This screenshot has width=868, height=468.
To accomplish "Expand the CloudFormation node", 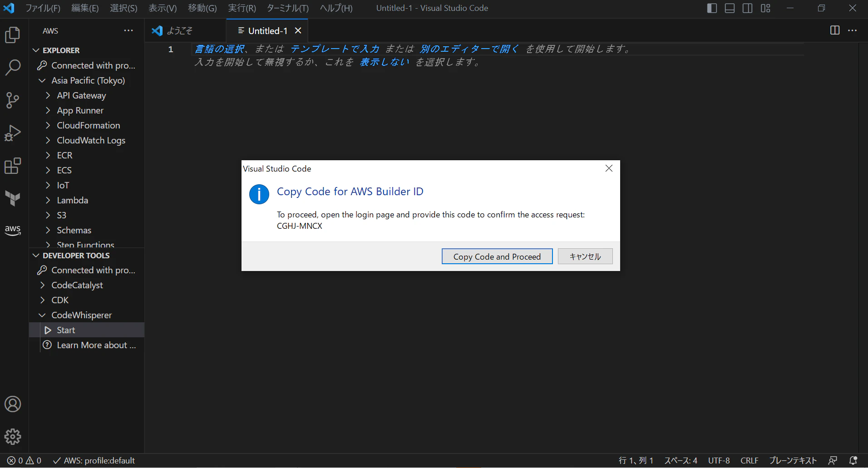I will (x=48, y=125).
